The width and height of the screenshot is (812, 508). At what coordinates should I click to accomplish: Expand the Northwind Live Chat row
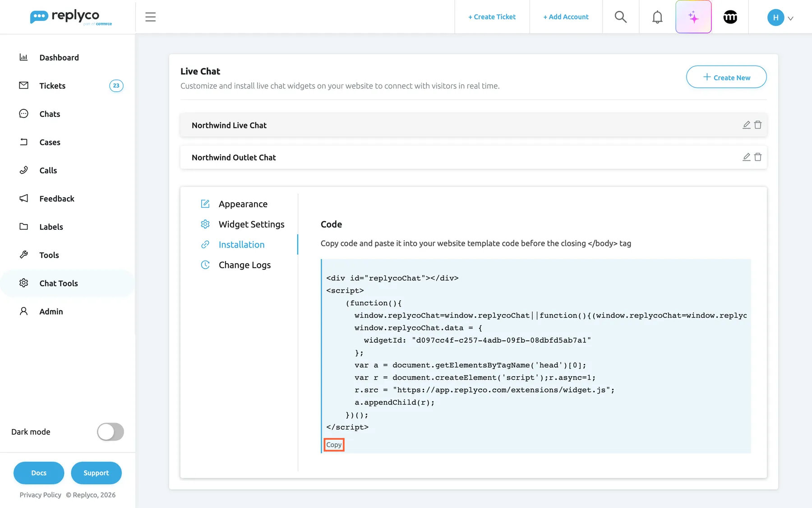(x=473, y=125)
